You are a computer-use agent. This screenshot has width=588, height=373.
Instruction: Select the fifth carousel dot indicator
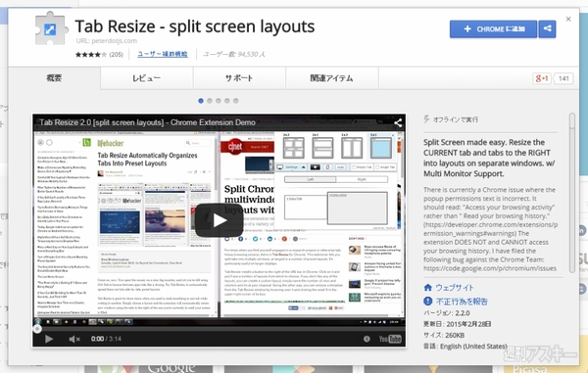(235, 101)
